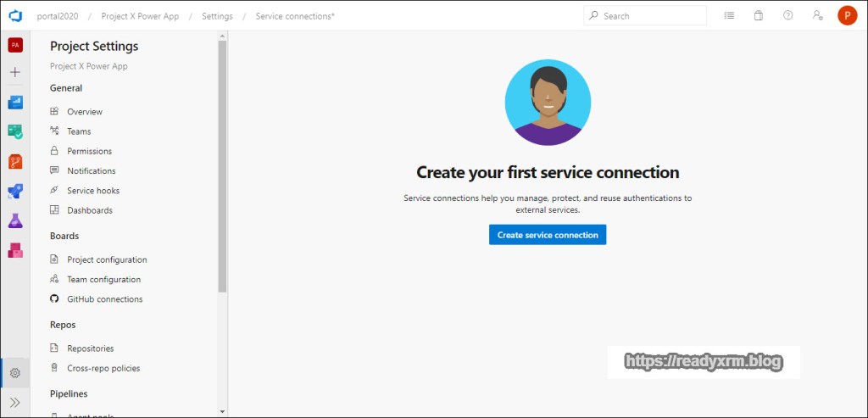Open User settings icon in header

coord(816,15)
